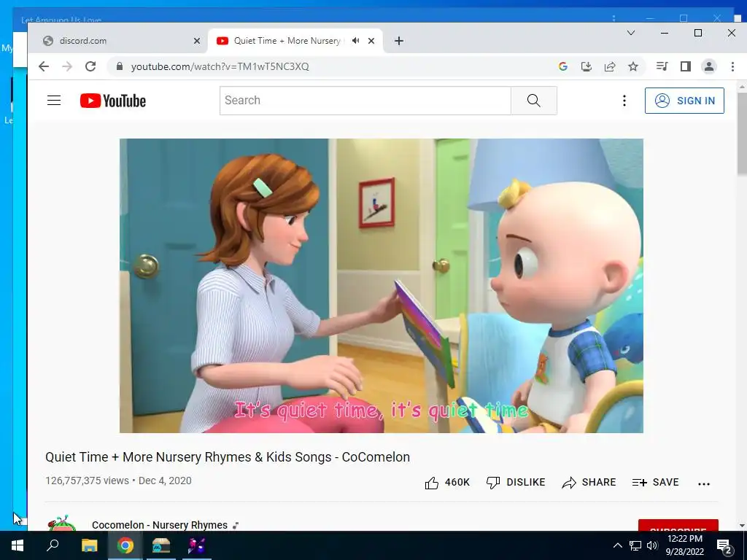Viewport: 747px width, 560px height.
Task: Show hidden system tray icons
Action: coord(617,545)
